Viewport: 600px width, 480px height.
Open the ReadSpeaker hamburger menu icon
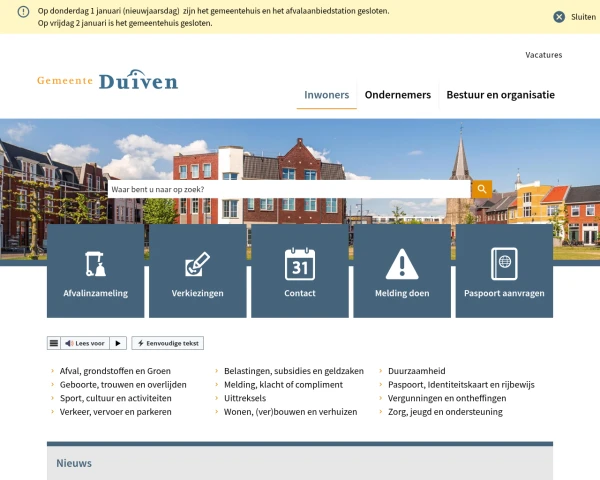[54, 343]
